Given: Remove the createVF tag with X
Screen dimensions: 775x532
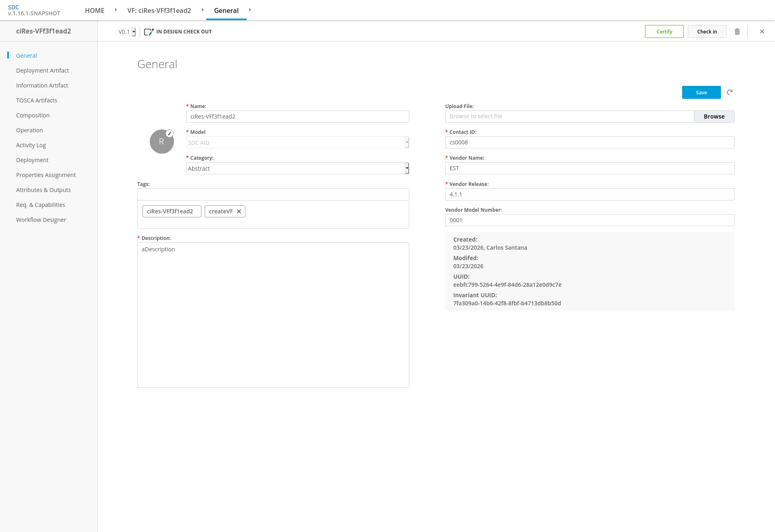Looking at the screenshot, I should point(239,211).
